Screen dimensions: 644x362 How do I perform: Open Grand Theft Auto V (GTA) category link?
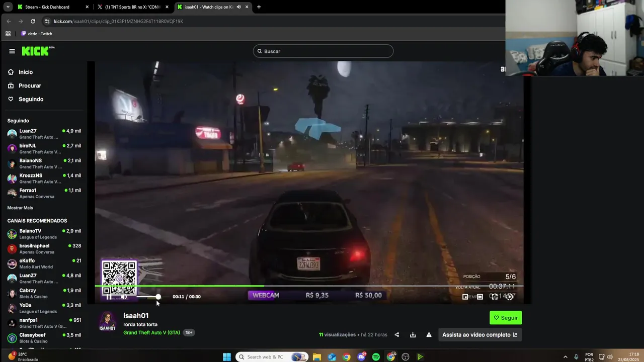tap(151, 333)
